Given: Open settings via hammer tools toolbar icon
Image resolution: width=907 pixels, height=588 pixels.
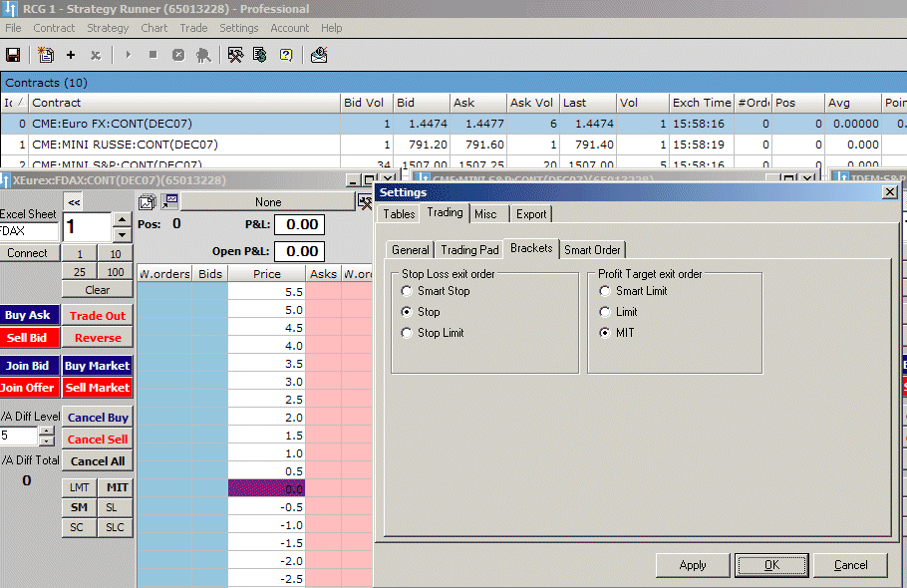Looking at the screenshot, I should (x=235, y=55).
